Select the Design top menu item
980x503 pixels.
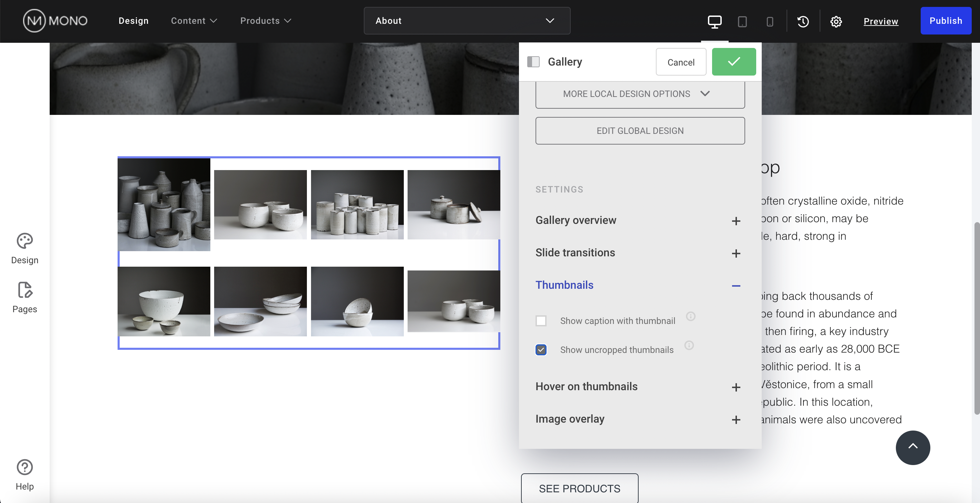click(133, 21)
